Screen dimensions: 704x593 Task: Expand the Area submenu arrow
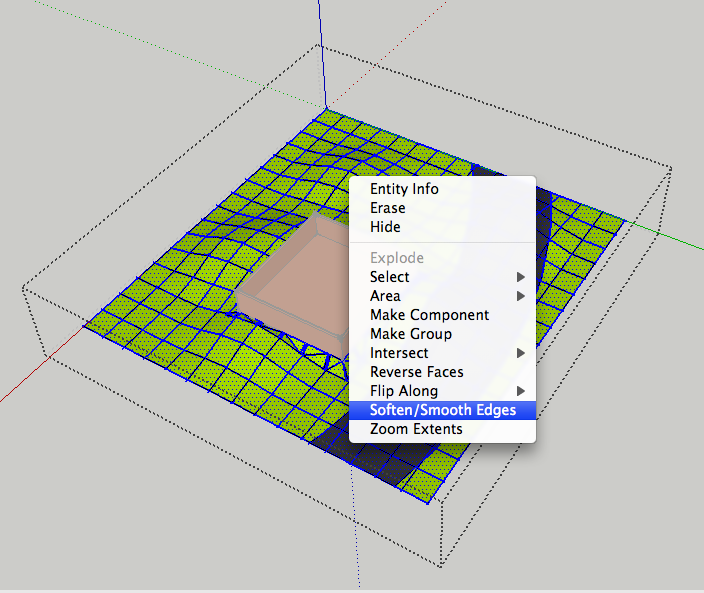click(x=520, y=296)
